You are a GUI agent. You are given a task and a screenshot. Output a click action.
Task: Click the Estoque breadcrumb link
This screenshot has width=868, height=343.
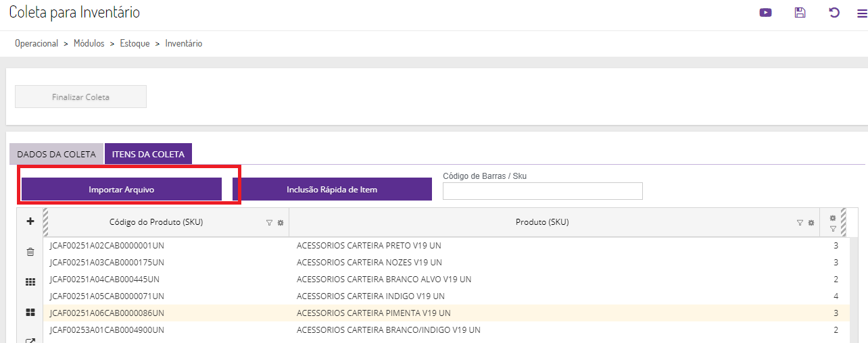(x=135, y=43)
